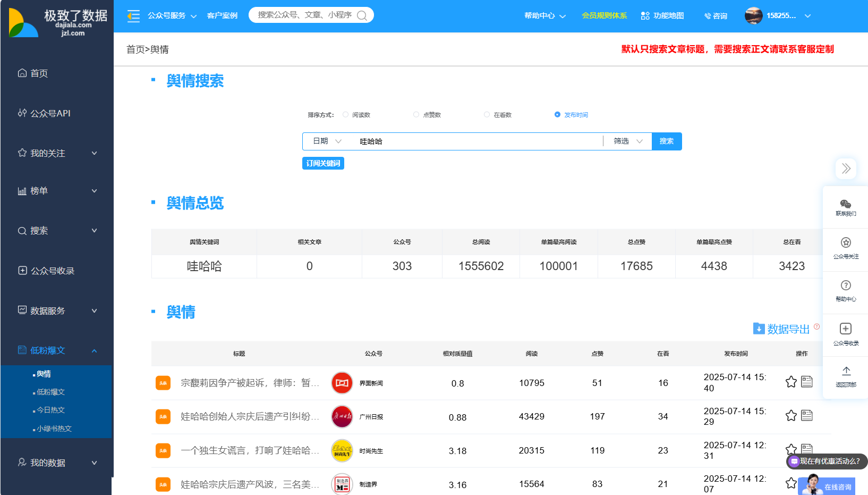
Task: Favorite the 宗馥莉因争产被起诉 article star
Action: (x=791, y=382)
